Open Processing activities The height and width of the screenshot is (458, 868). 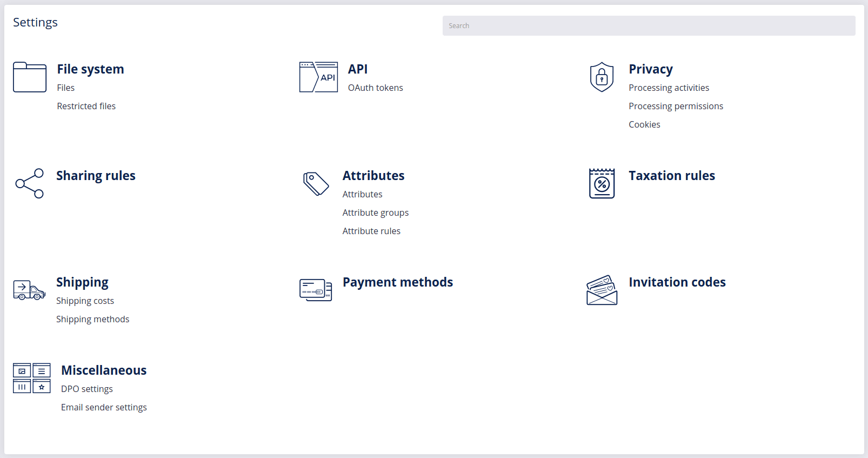pyautogui.click(x=669, y=88)
